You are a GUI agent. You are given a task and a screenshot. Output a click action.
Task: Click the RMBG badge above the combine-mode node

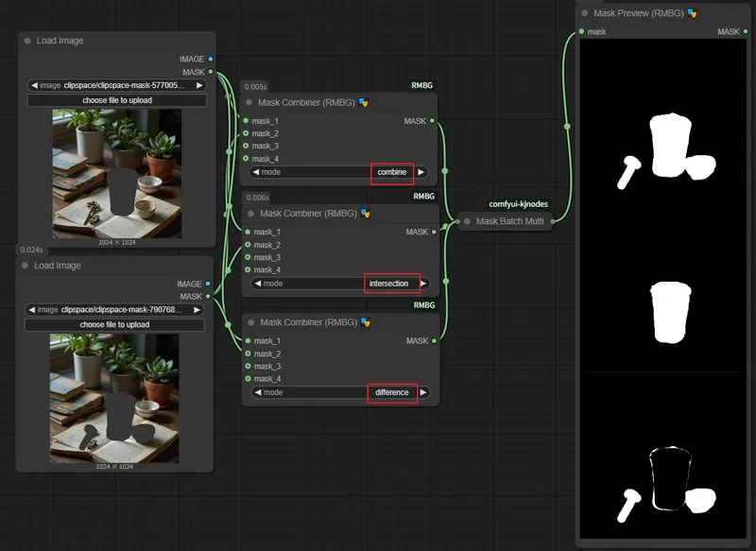tap(421, 85)
